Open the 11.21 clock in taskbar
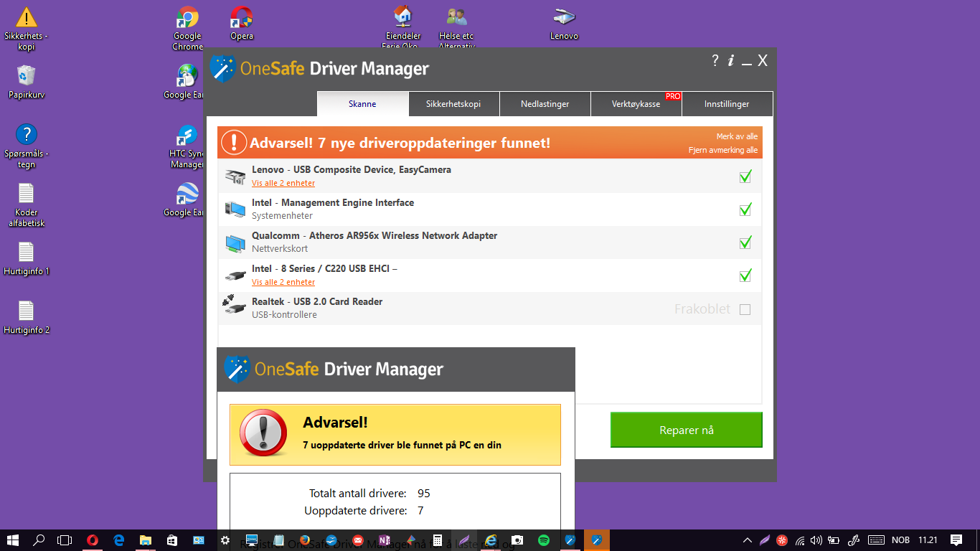Viewport: 980px width, 551px height. [x=928, y=540]
